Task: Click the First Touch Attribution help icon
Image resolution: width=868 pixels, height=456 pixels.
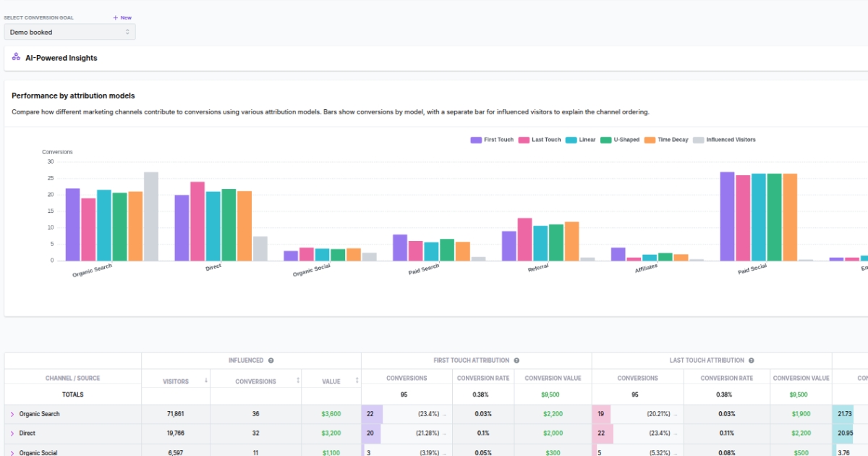Action: (x=516, y=360)
